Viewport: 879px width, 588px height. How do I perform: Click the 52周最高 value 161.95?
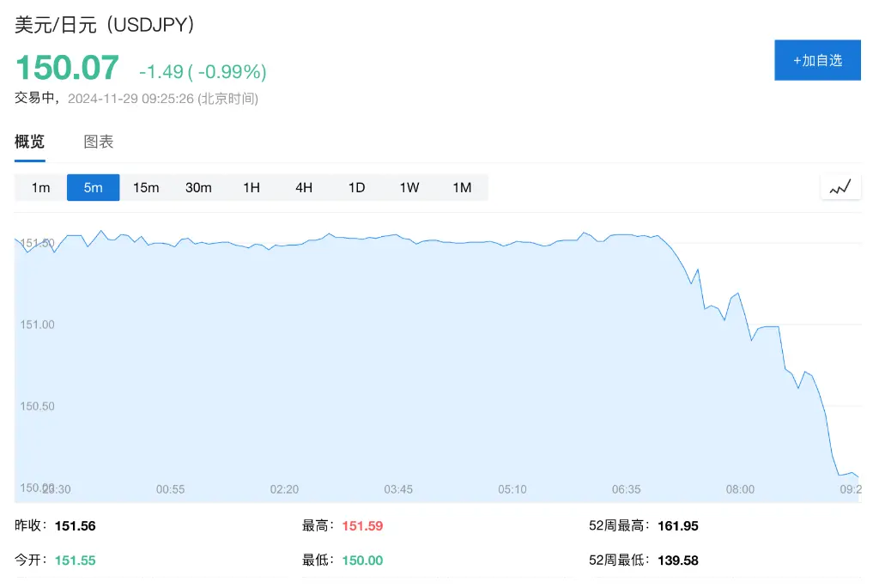click(678, 525)
